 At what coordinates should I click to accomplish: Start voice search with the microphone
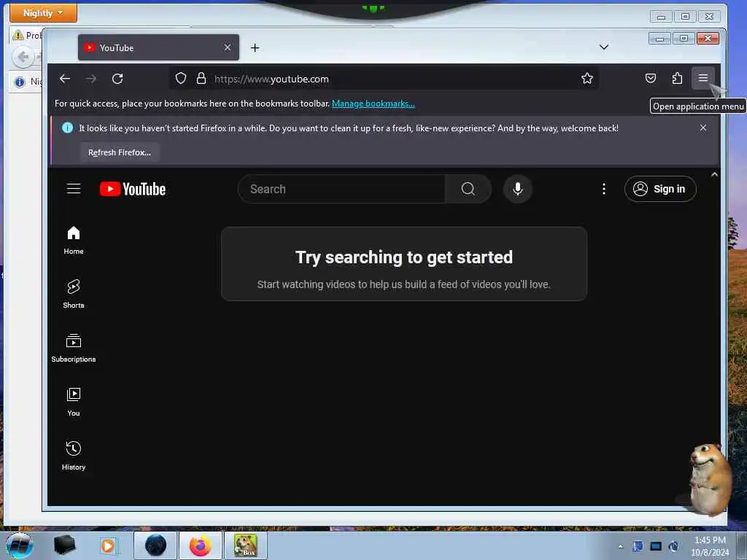[x=517, y=189]
